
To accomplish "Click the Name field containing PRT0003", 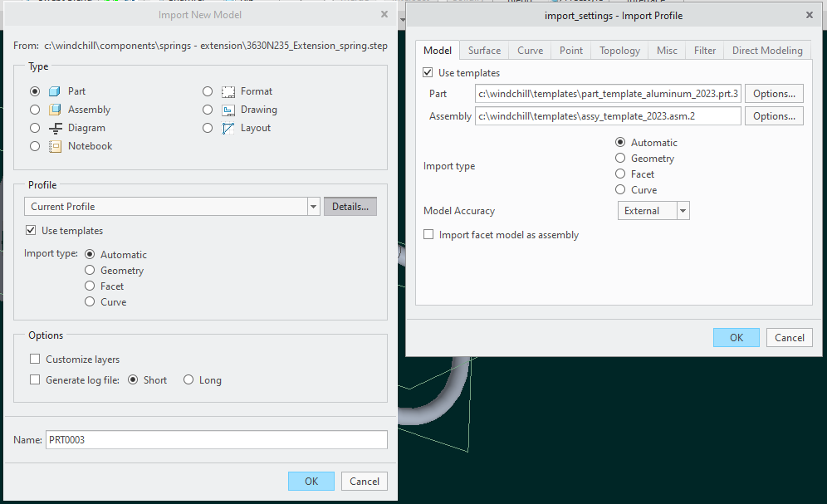I will tap(216, 439).
